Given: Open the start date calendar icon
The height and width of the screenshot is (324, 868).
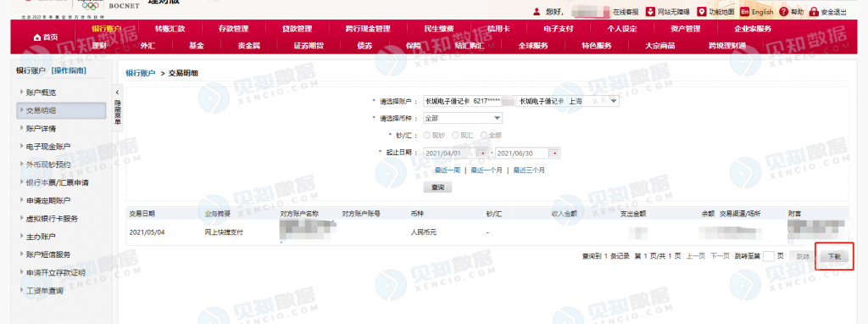Looking at the screenshot, I should pyautogui.click(x=482, y=153).
